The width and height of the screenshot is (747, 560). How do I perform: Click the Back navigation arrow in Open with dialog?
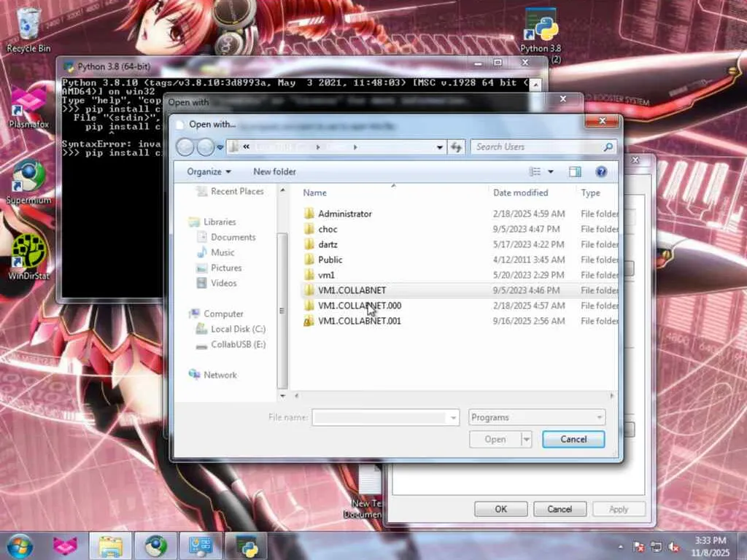coord(185,147)
